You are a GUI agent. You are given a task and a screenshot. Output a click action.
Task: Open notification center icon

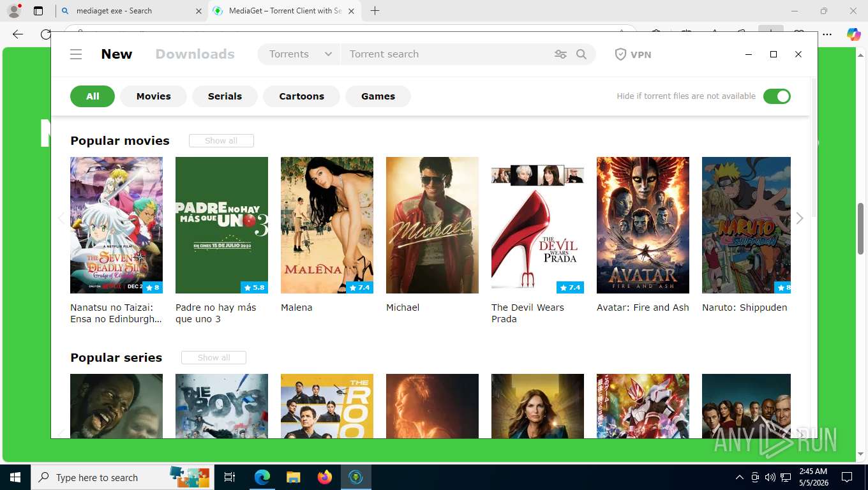point(847,477)
